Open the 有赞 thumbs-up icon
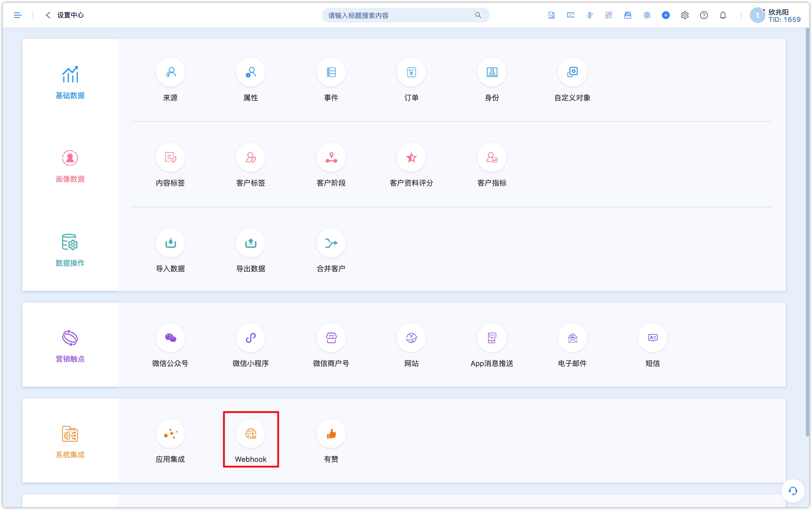Screen dimensions: 812x510 pos(331,434)
